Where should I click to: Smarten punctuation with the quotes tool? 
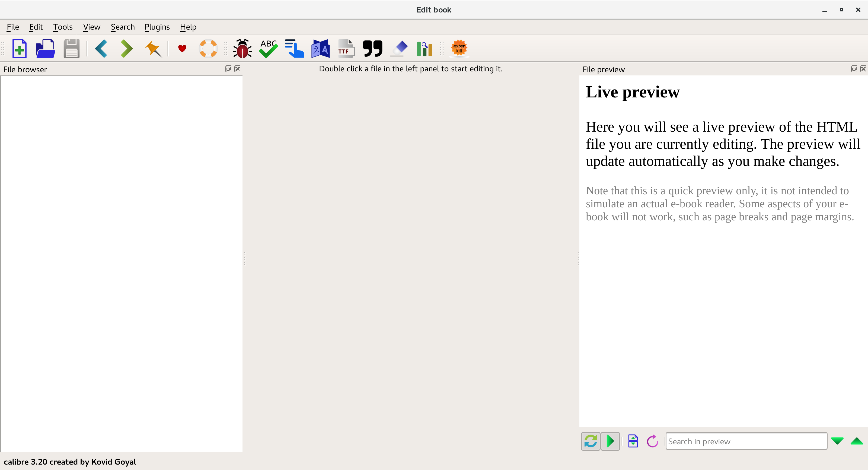coord(372,49)
